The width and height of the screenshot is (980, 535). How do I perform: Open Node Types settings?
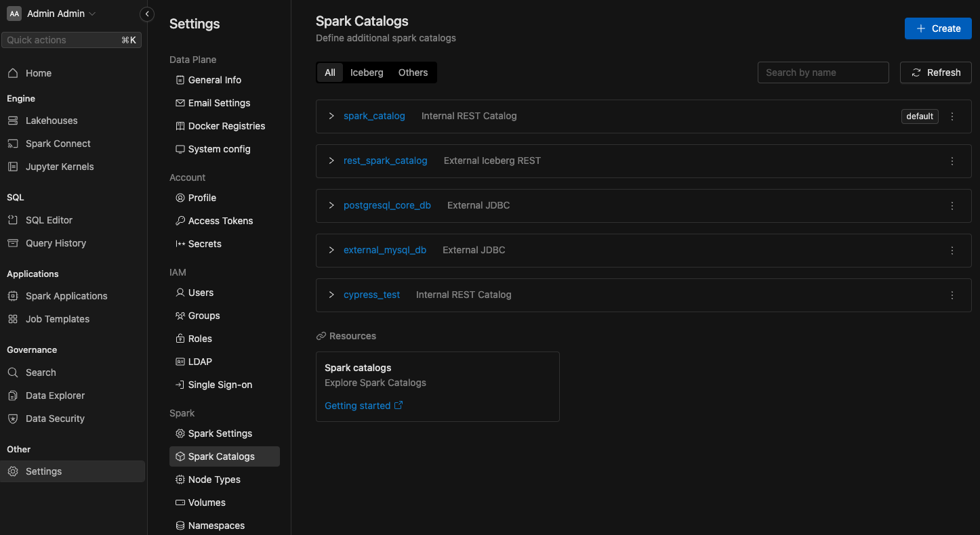pyautogui.click(x=224, y=479)
